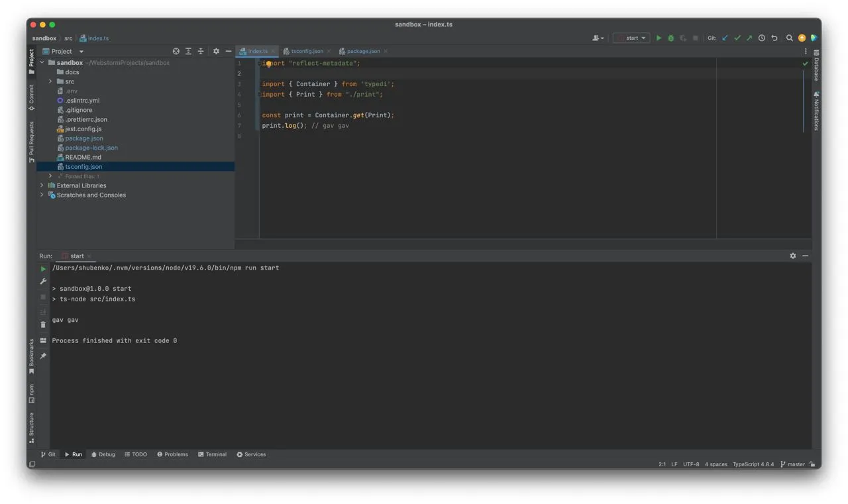Click the lightbulb intention icon on line 1
The height and width of the screenshot is (504, 848).
[268, 64]
